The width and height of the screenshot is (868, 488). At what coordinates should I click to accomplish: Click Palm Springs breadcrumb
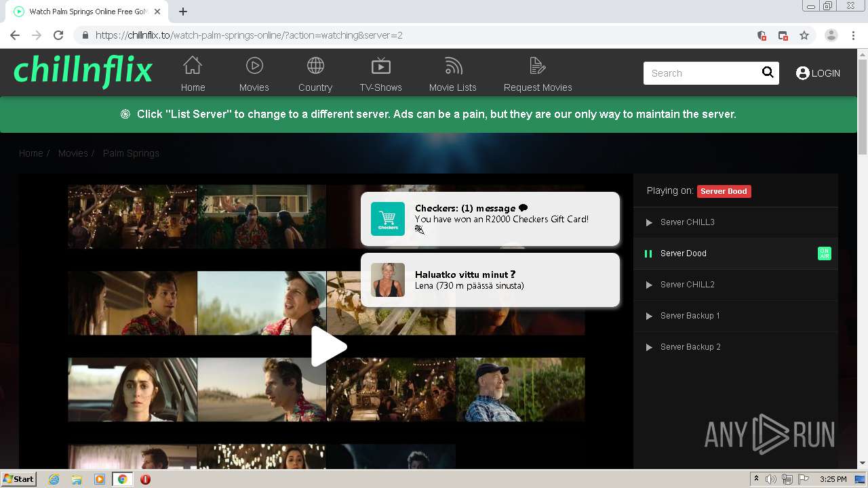coord(131,153)
